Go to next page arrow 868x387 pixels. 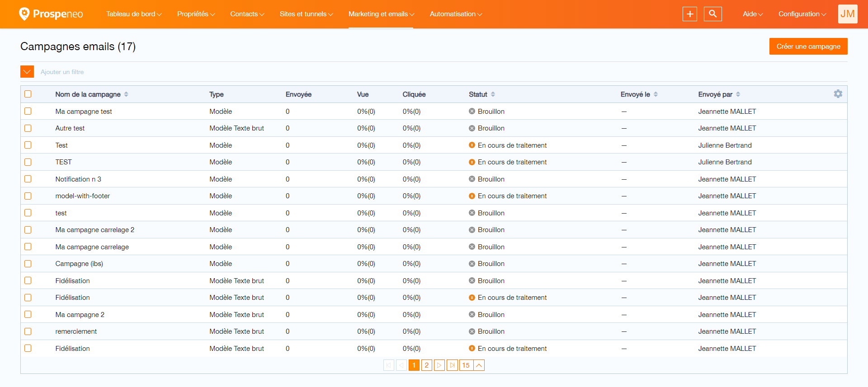(439, 365)
